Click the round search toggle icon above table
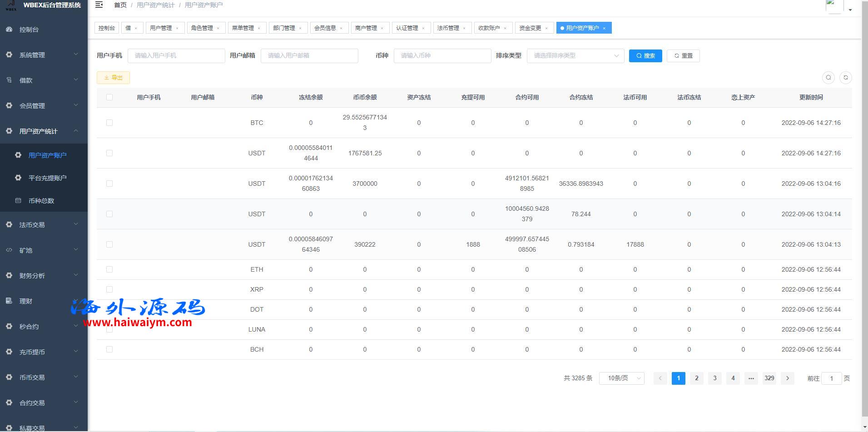This screenshot has height=432, width=868. [828, 78]
